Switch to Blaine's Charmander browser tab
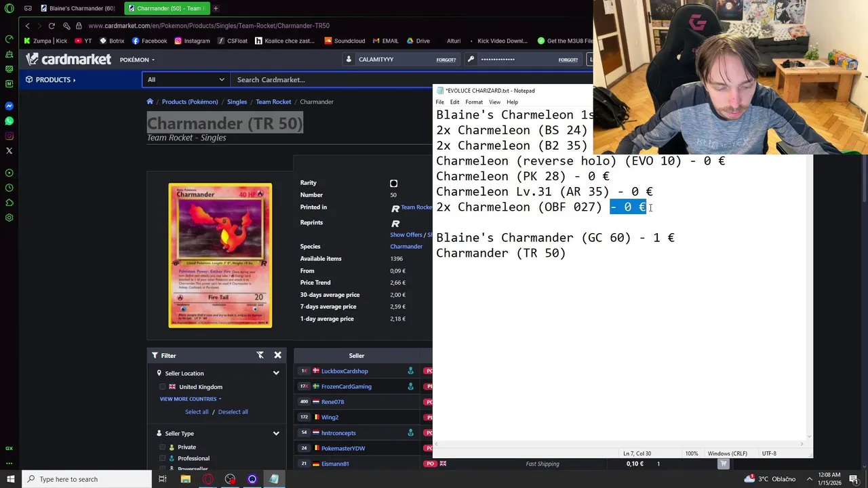 (x=77, y=8)
